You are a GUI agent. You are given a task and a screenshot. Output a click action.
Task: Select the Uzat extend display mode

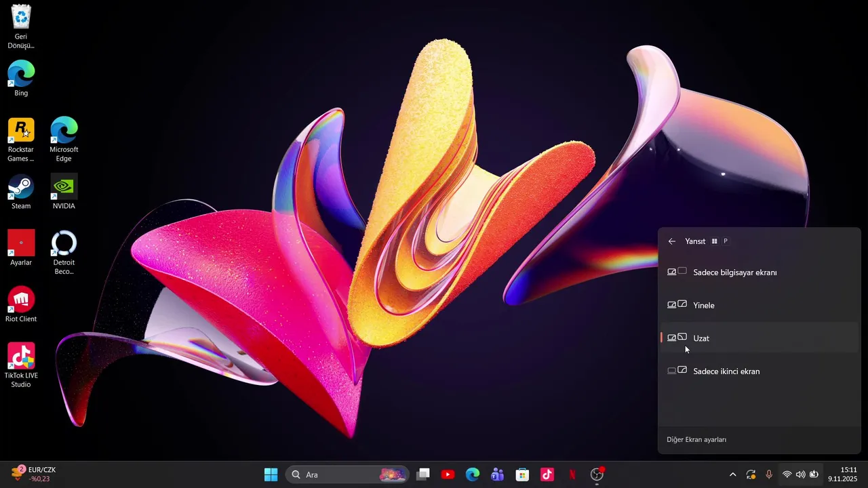click(x=759, y=338)
